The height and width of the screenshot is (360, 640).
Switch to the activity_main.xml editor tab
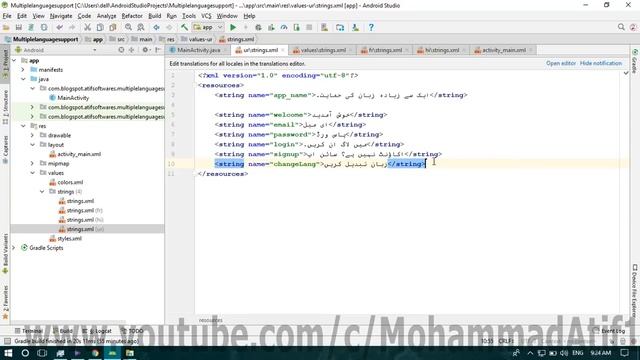click(x=504, y=50)
